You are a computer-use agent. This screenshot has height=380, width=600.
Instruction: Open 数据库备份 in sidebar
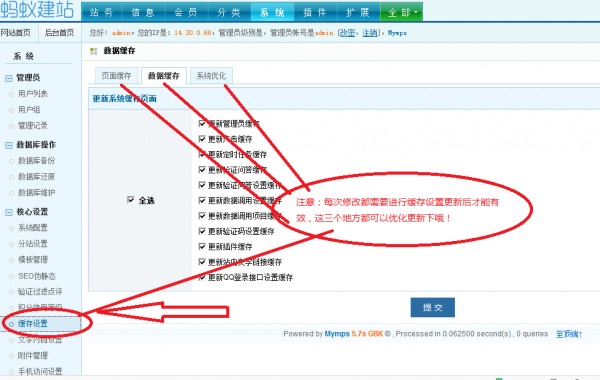[36, 161]
